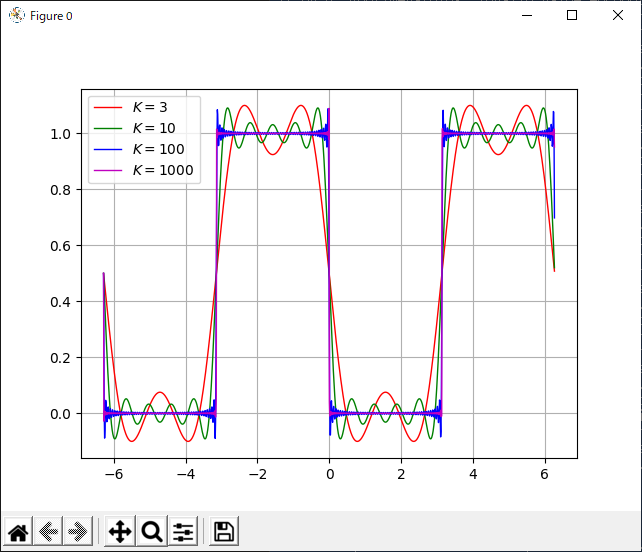This screenshot has height=552, width=642.
Task: Click the Figure 0 title text
Action: [x=51, y=16]
